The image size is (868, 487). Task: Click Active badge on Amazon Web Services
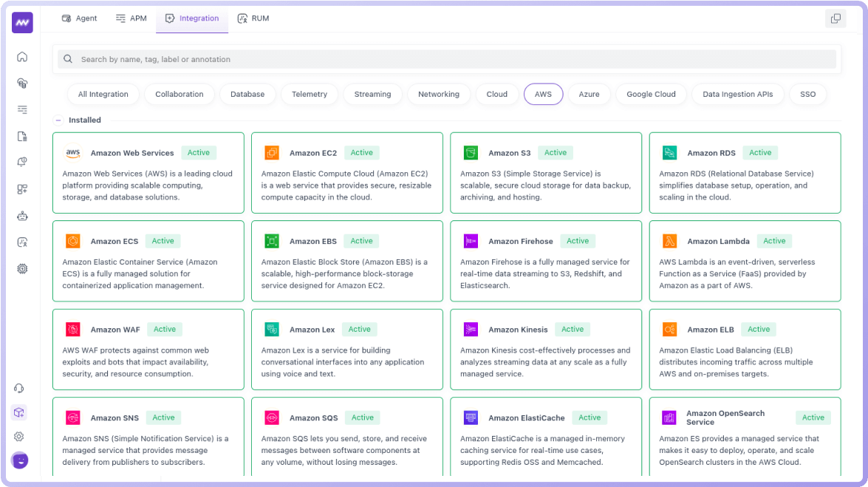tap(198, 152)
